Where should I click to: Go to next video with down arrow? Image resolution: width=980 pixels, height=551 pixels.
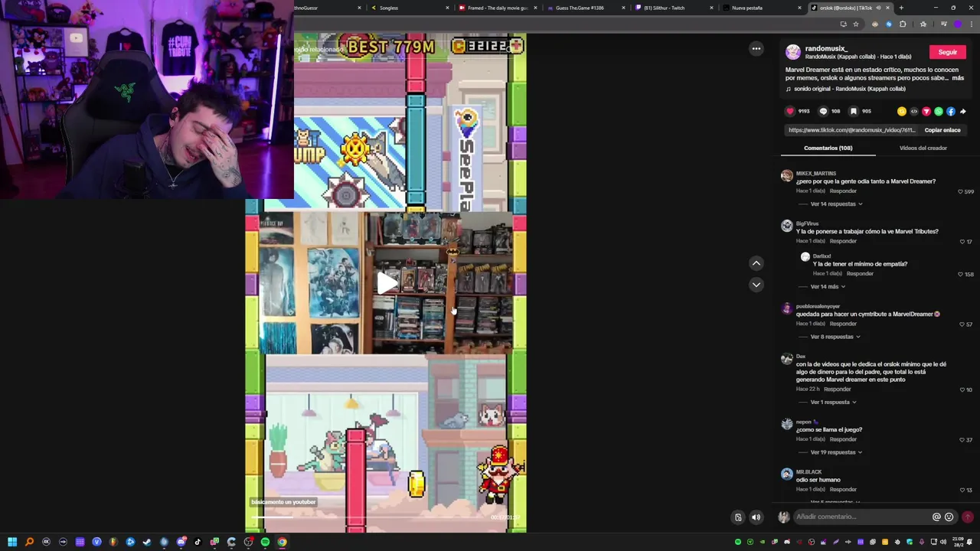click(x=756, y=285)
